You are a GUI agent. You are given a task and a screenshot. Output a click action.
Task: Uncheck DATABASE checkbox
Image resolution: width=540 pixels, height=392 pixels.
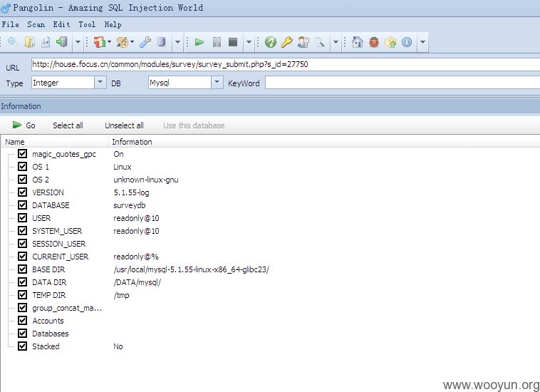point(22,205)
